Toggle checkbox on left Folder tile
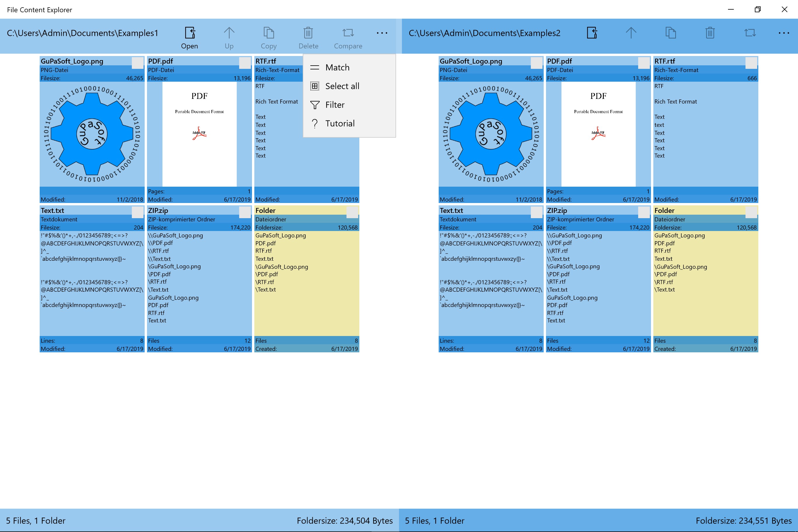Viewport: 798px width, 532px height. click(x=352, y=212)
